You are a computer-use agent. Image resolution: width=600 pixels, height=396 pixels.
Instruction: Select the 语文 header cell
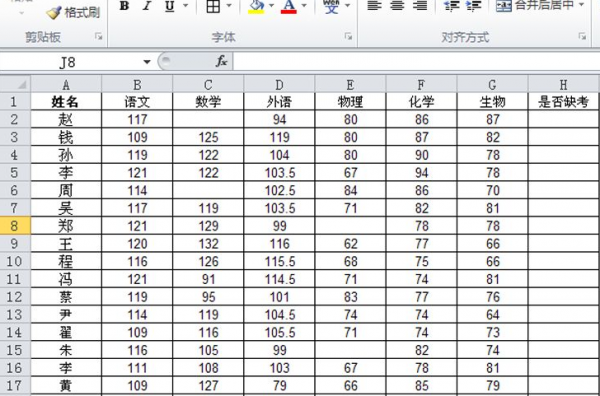[137, 102]
